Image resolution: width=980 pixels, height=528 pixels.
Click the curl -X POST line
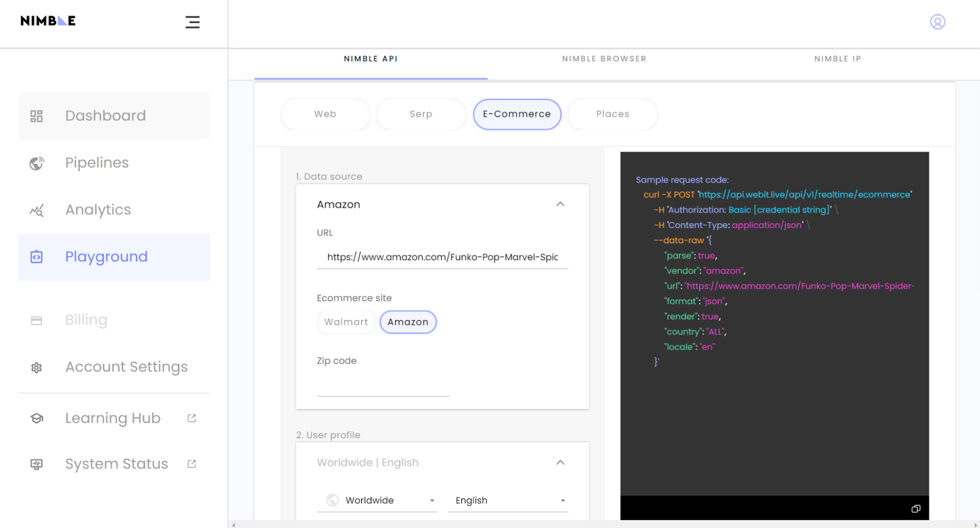coord(778,195)
